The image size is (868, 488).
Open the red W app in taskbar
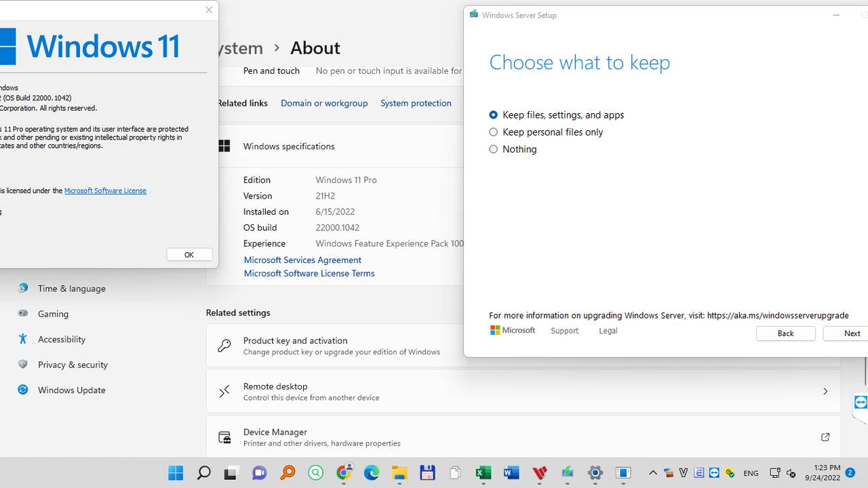(x=540, y=472)
